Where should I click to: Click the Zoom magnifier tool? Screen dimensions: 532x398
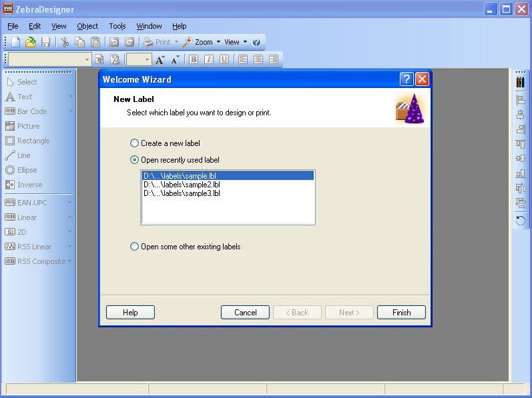pyautogui.click(x=198, y=42)
